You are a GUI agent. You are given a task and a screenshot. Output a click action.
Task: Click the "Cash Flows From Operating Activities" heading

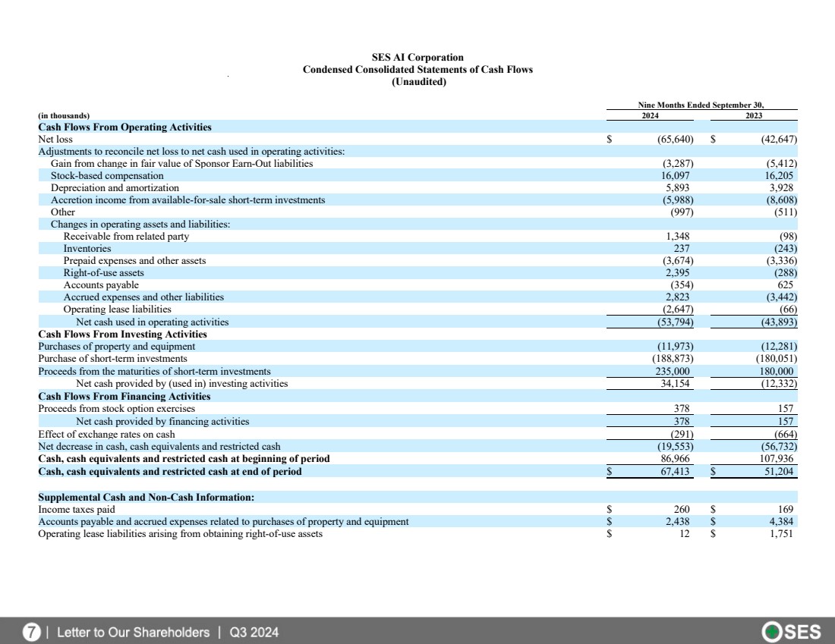tap(124, 127)
